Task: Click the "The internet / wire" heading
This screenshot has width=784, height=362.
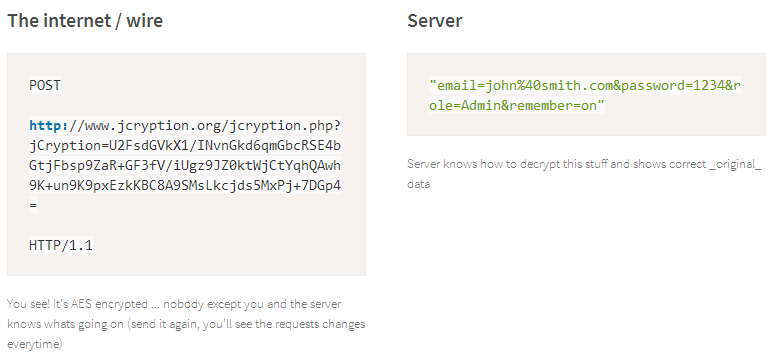Action: 85,21
